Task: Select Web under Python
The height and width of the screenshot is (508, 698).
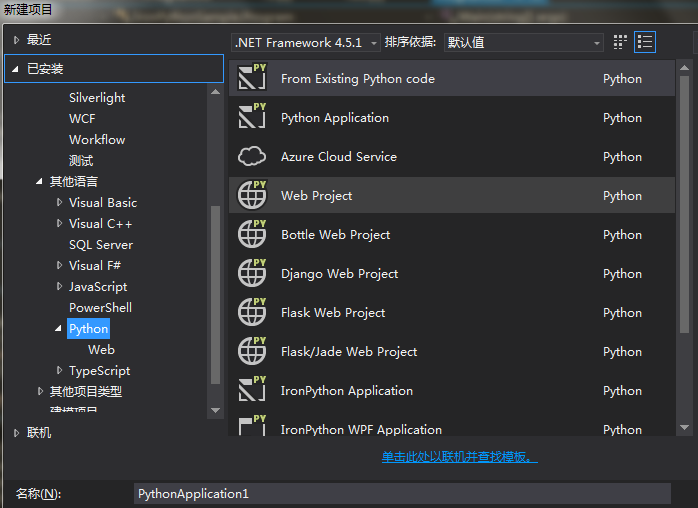Action: click(101, 350)
